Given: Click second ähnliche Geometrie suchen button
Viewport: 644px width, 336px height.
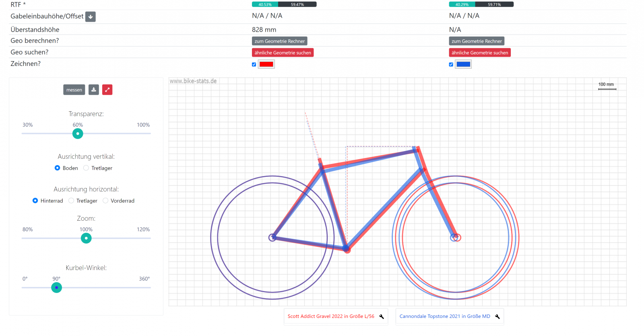Looking at the screenshot, I should point(480,53).
